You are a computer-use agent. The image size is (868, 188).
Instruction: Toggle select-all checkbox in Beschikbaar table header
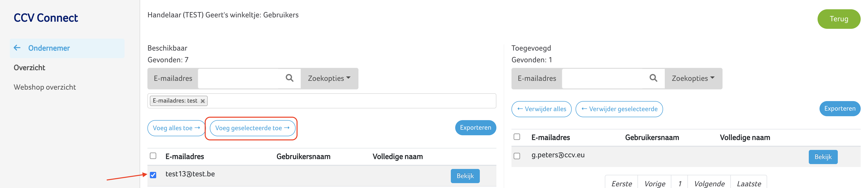pyautogui.click(x=153, y=156)
